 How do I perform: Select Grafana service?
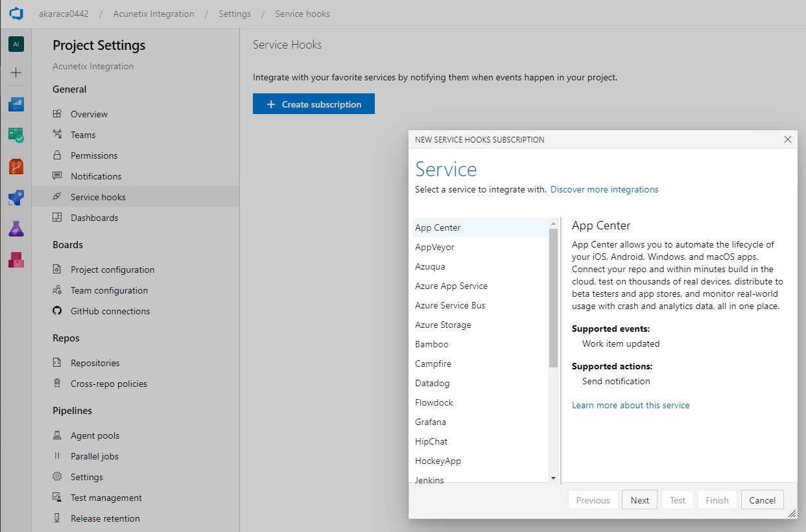(480, 422)
